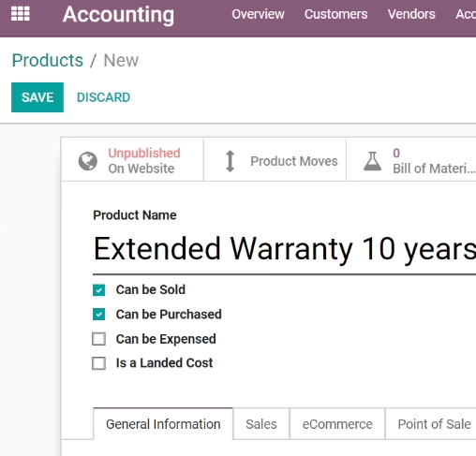Open the Vendors menu
Image resolution: width=476 pixels, height=456 pixels.
(x=411, y=14)
